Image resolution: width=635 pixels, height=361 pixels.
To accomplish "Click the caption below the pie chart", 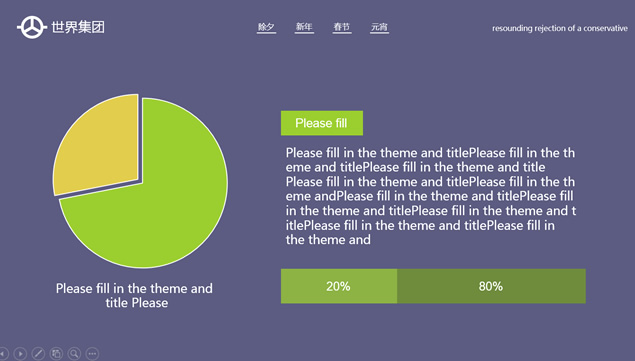I will 134,295.
